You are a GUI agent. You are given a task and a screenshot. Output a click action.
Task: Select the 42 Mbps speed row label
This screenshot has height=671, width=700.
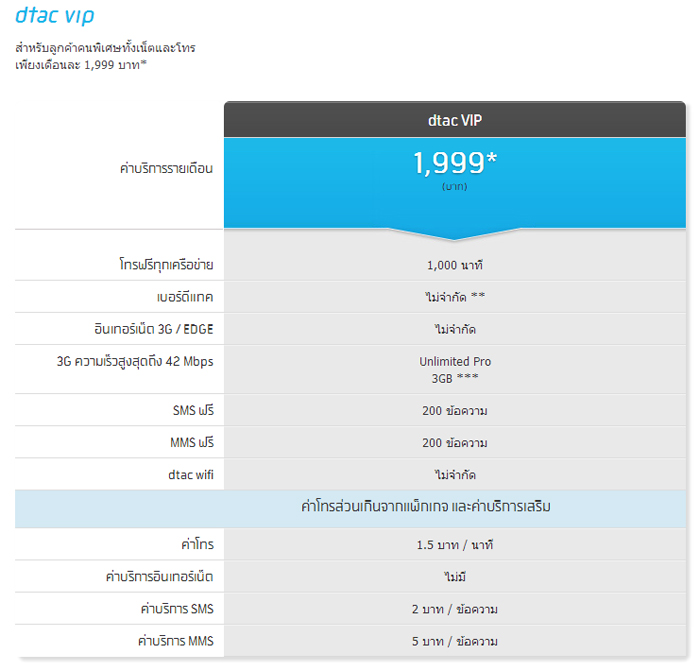135,361
